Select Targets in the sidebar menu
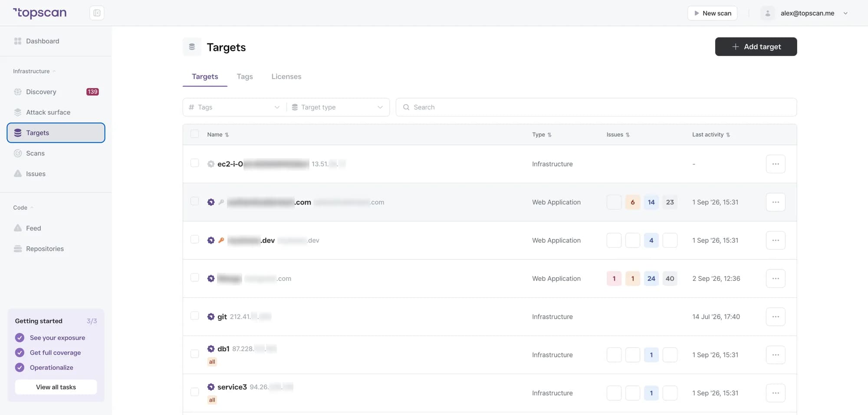This screenshot has height=415, width=868. (56, 133)
